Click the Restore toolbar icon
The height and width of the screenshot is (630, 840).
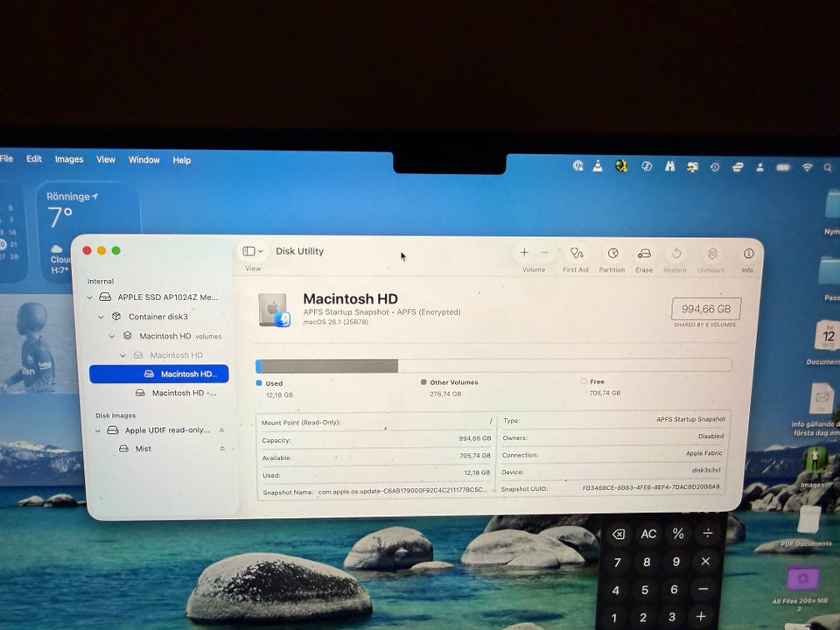pos(676,254)
